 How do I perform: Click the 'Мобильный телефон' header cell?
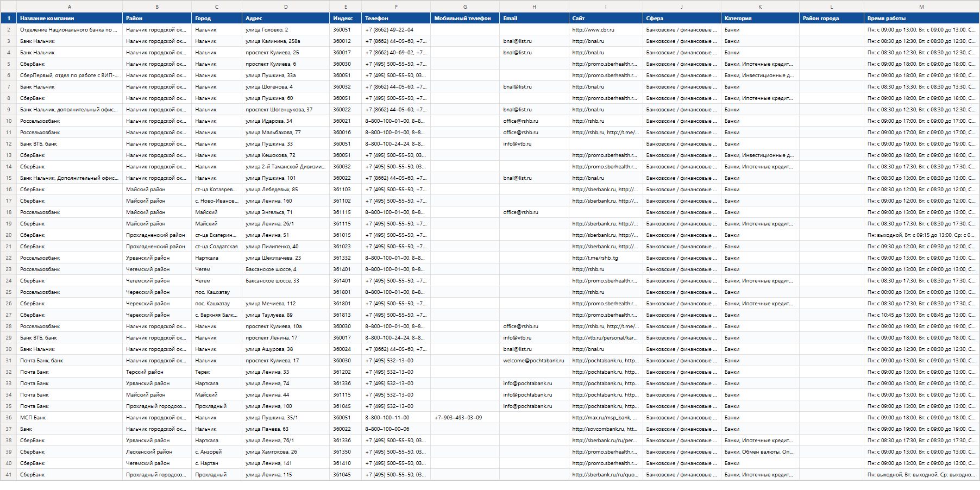(x=465, y=18)
